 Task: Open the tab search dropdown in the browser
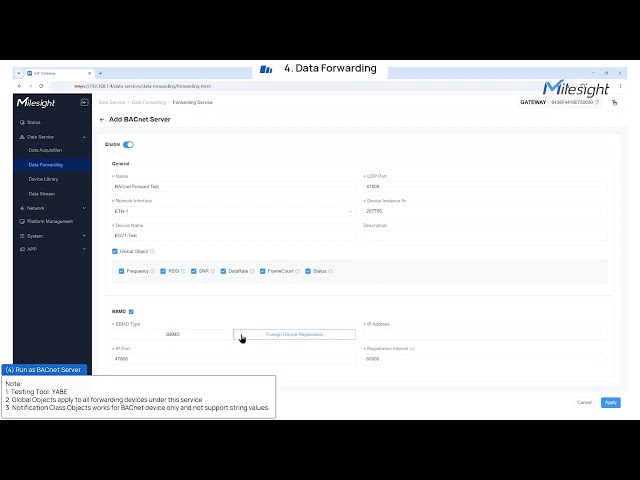click(x=18, y=73)
